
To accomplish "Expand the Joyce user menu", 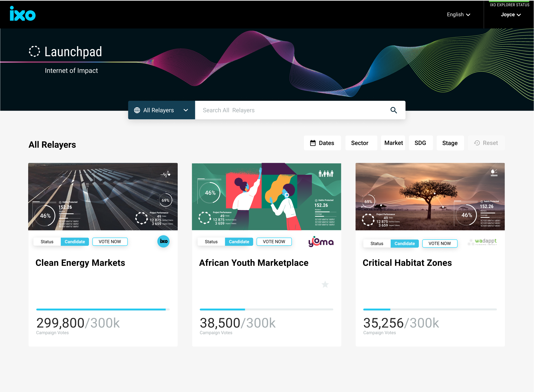I will [x=511, y=15].
